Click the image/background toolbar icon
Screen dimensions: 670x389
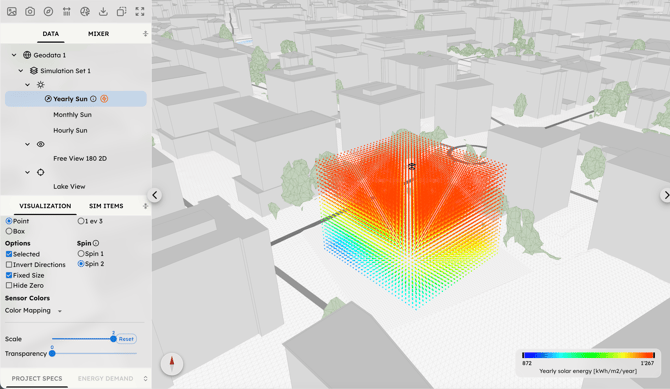tap(12, 12)
